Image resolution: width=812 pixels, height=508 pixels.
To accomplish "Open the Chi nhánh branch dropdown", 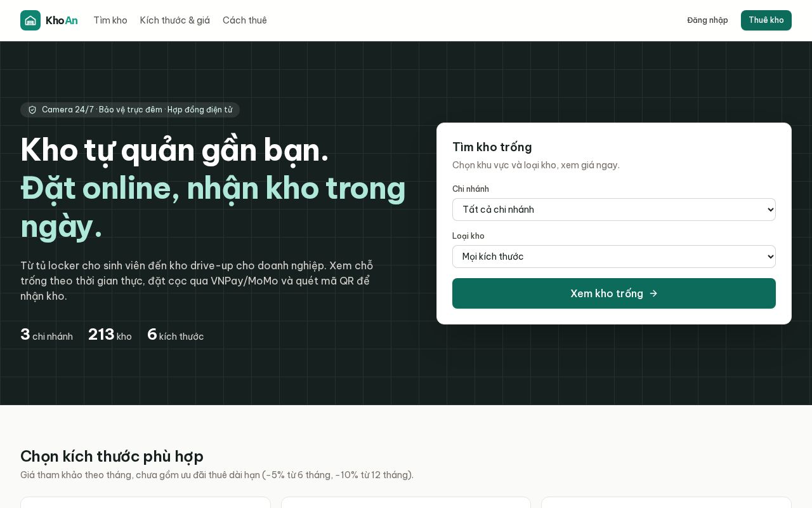I will (x=613, y=210).
